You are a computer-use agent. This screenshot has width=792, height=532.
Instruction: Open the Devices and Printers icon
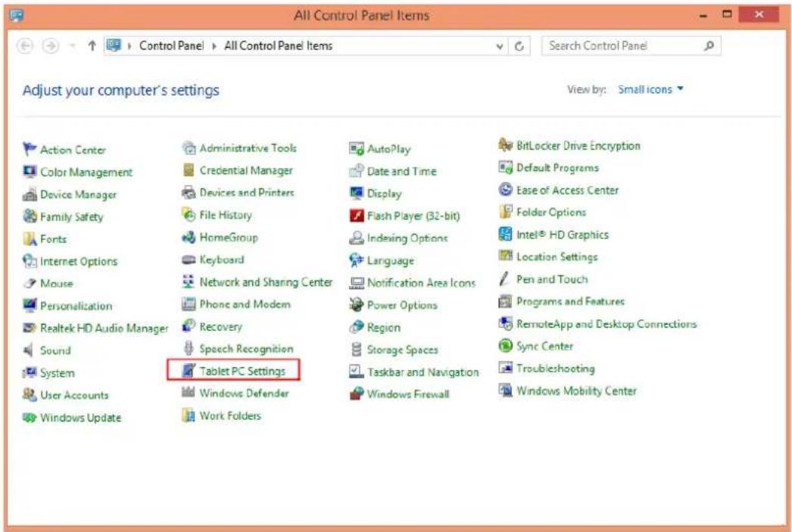[x=189, y=192]
